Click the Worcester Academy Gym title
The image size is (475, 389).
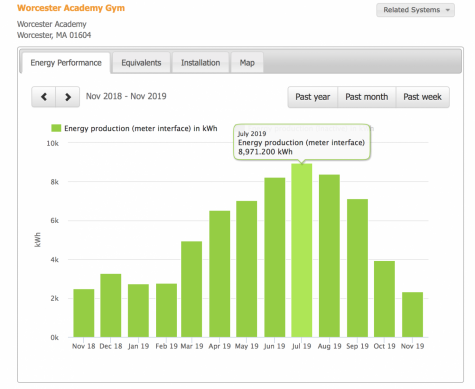pyautogui.click(x=71, y=8)
